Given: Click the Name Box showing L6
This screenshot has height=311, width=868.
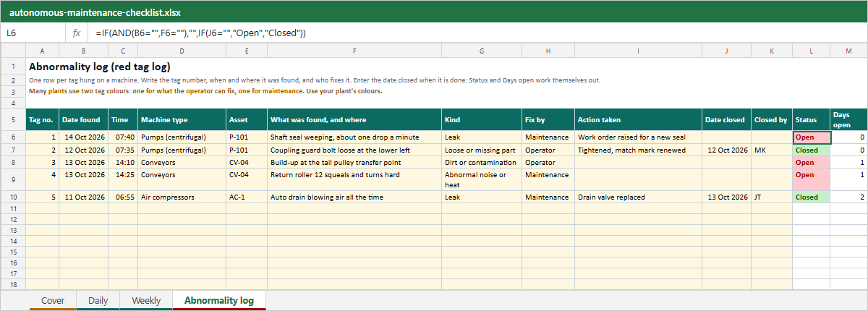Looking at the screenshot, I should (x=34, y=33).
